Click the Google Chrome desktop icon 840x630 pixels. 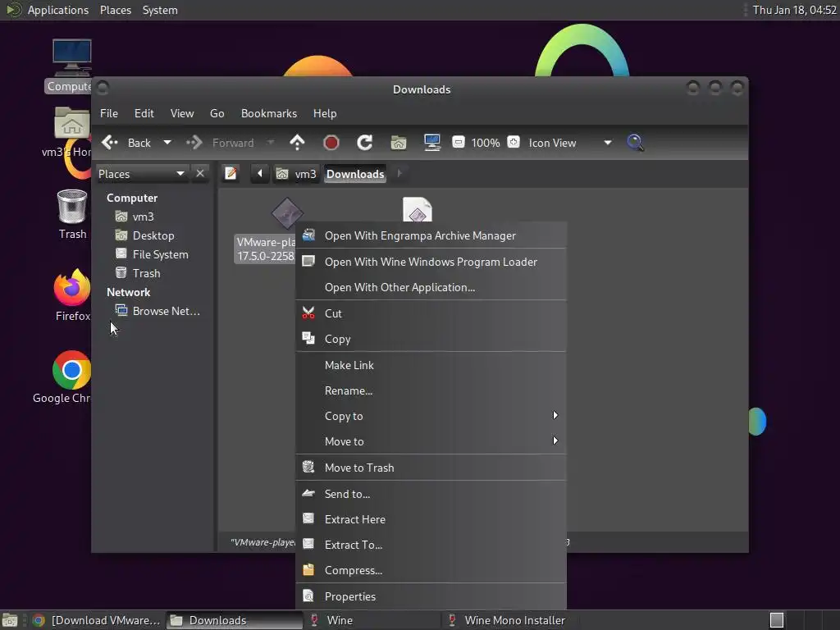coord(72,370)
